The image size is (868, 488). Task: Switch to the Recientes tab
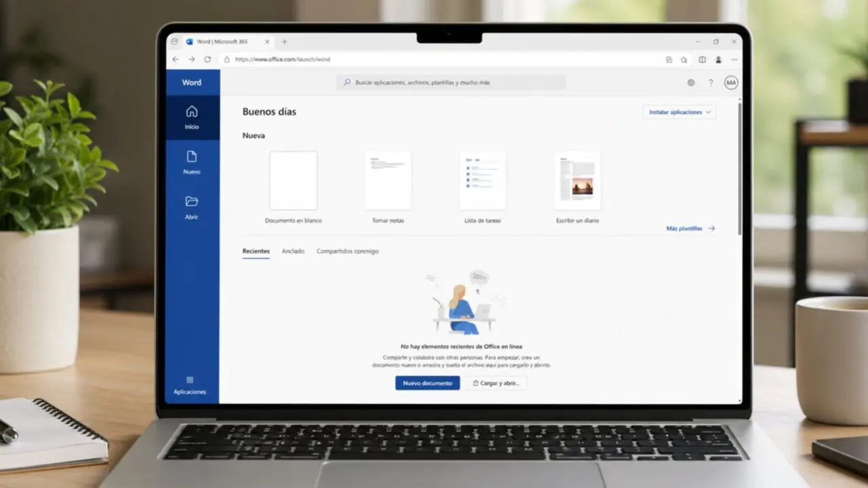pos(256,251)
